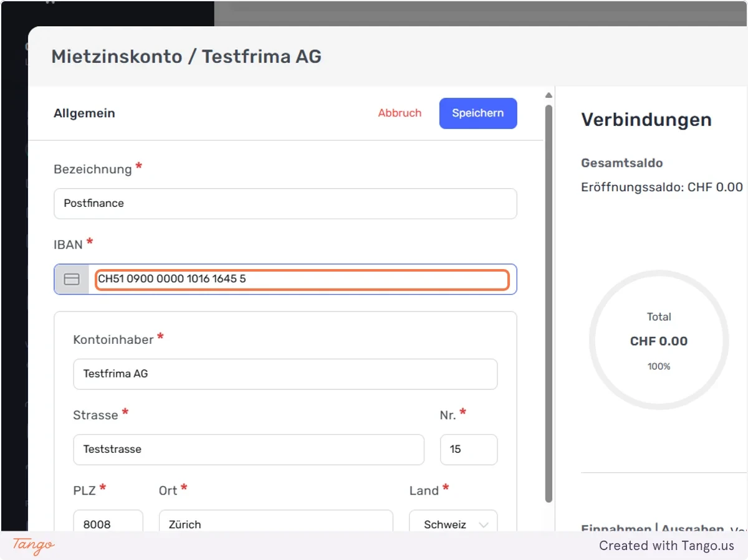Click the Mietzinskonto / Testfrima AG title
Viewport: 748px width, 560px height.
(186, 57)
